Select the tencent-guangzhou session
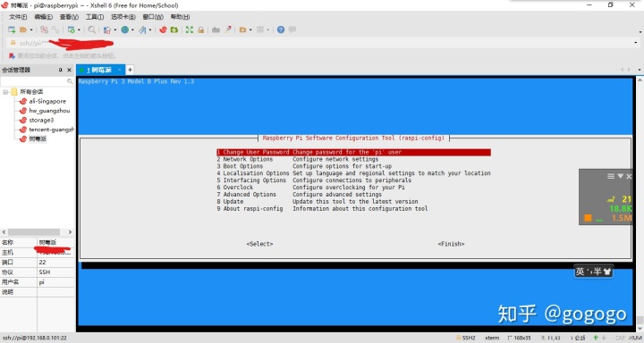Image resolution: width=644 pixels, height=343 pixels. [x=51, y=130]
